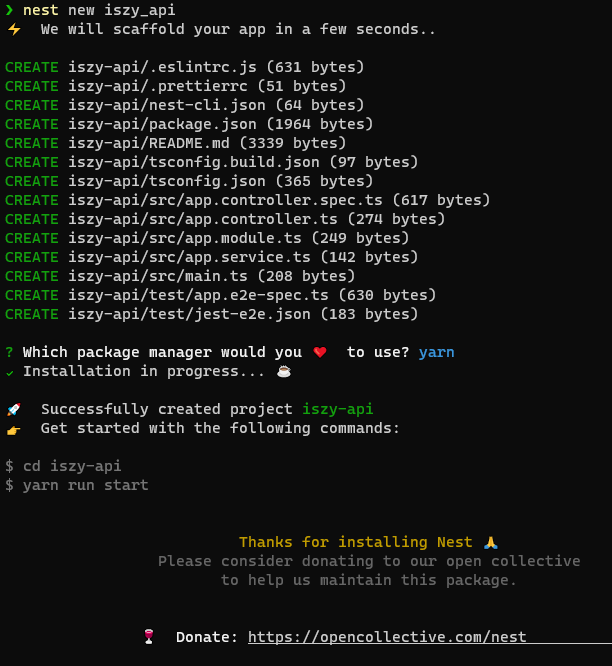Click the green installation checkmark

click(9, 372)
